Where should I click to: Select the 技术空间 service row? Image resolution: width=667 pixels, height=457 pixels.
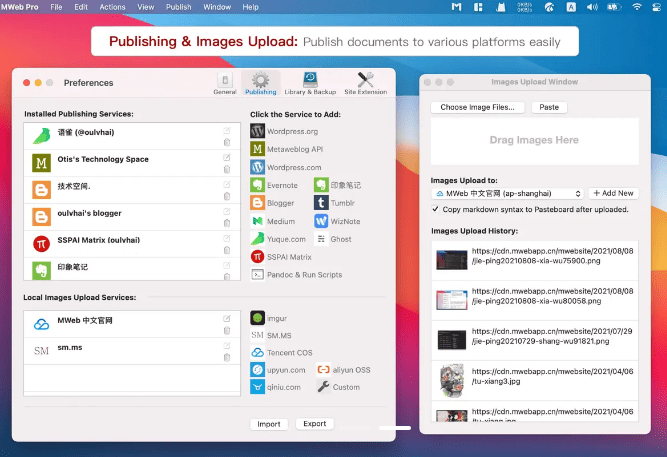pyautogui.click(x=132, y=190)
